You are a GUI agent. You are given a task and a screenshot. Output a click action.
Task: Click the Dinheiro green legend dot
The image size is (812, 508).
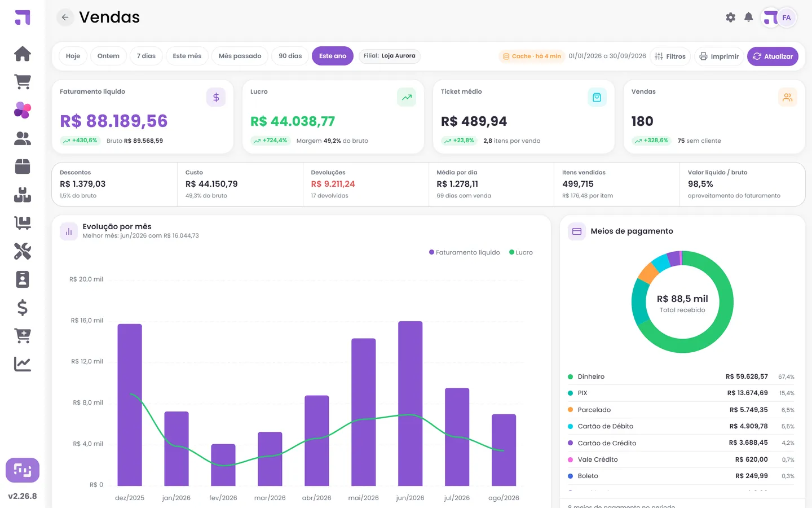click(570, 376)
